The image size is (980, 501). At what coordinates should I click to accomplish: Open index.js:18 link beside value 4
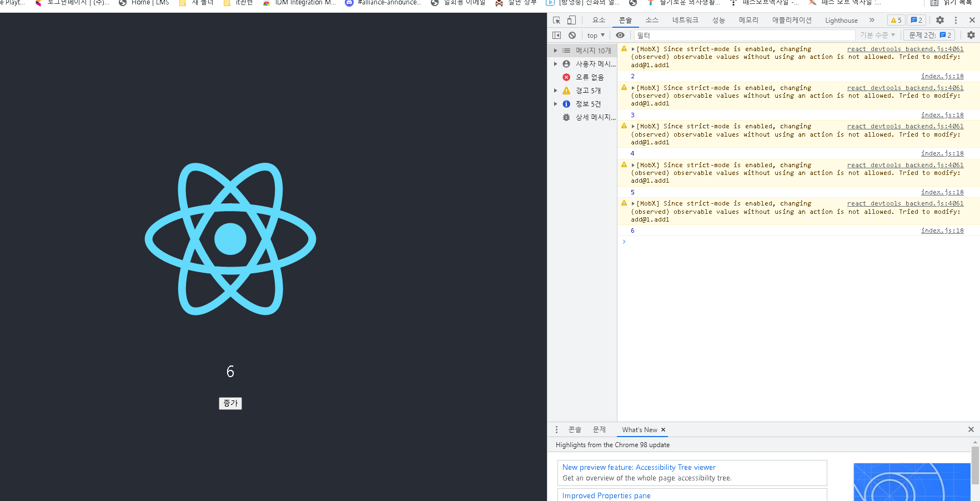tap(942, 153)
